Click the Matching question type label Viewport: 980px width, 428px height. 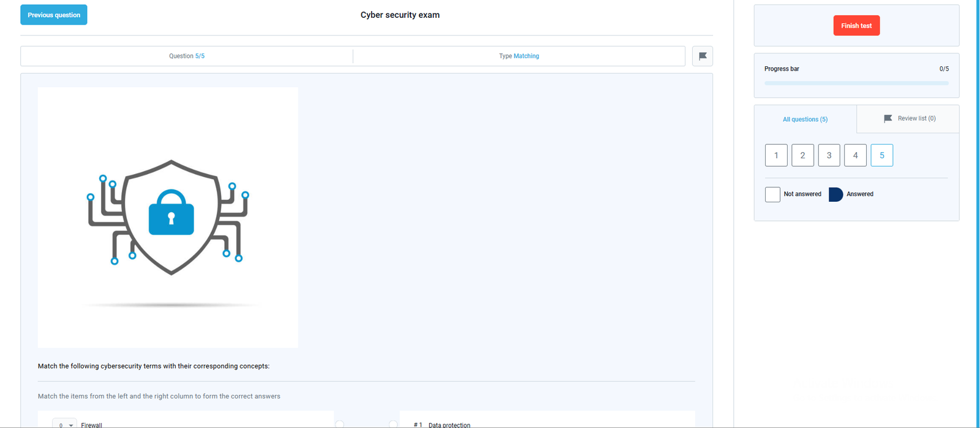point(526,56)
